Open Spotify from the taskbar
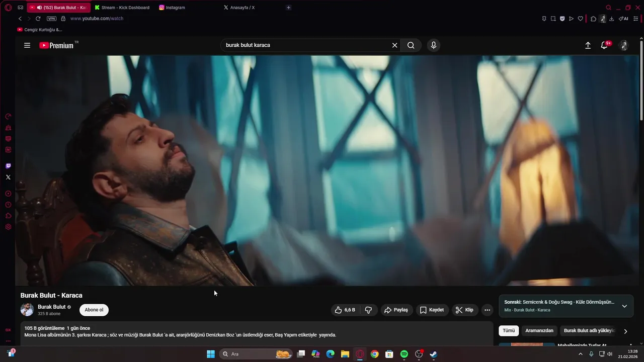Screen dimensions: 644x362 (404, 354)
